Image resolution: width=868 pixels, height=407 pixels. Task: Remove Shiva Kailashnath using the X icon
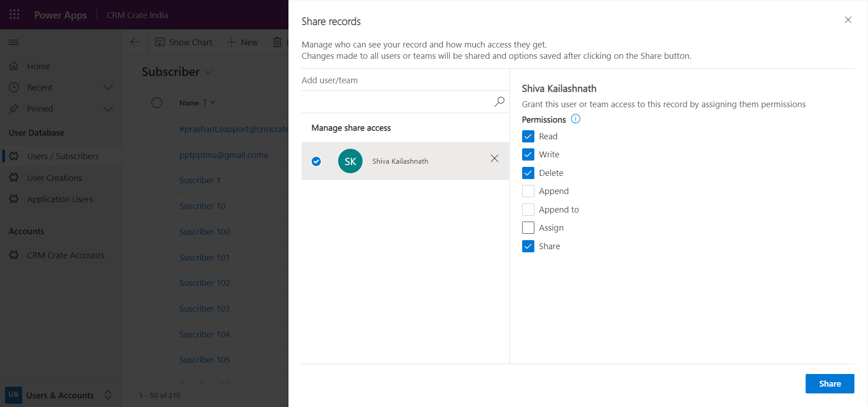(x=494, y=159)
